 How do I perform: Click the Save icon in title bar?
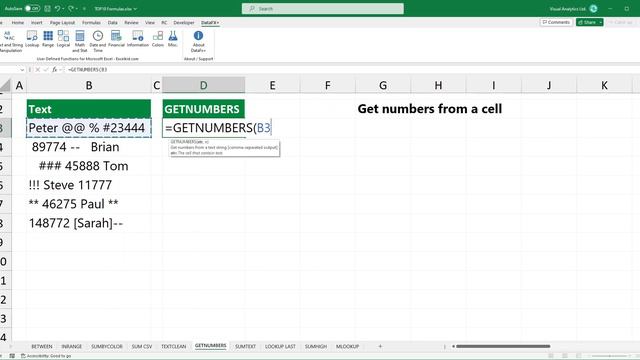(x=47, y=8)
